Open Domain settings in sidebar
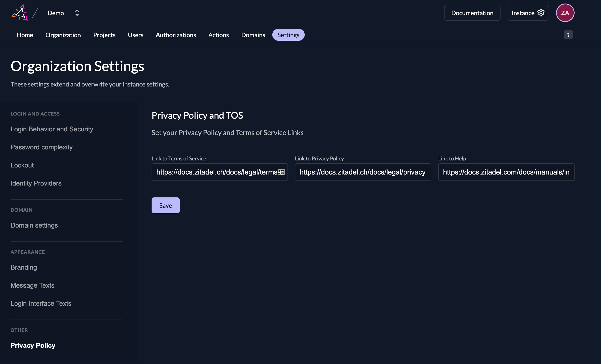Image resolution: width=601 pixels, height=364 pixels. coord(34,225)
